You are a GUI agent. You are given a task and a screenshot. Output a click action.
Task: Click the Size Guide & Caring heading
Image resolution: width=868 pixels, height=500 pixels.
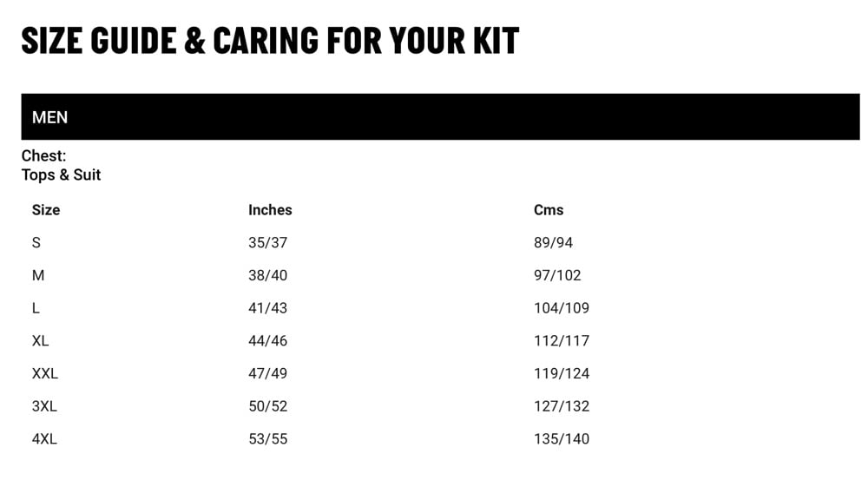click(270, 40)
